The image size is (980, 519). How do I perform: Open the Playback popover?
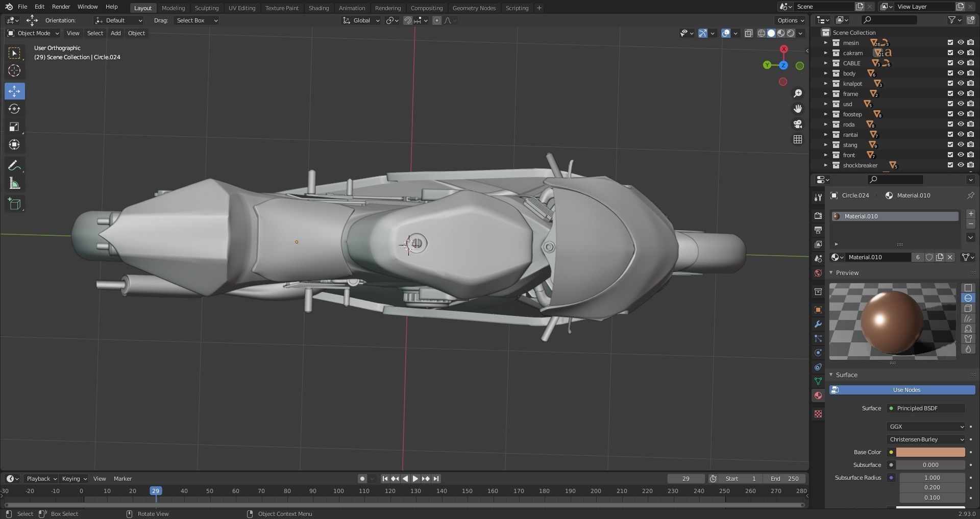coord(41,479)
